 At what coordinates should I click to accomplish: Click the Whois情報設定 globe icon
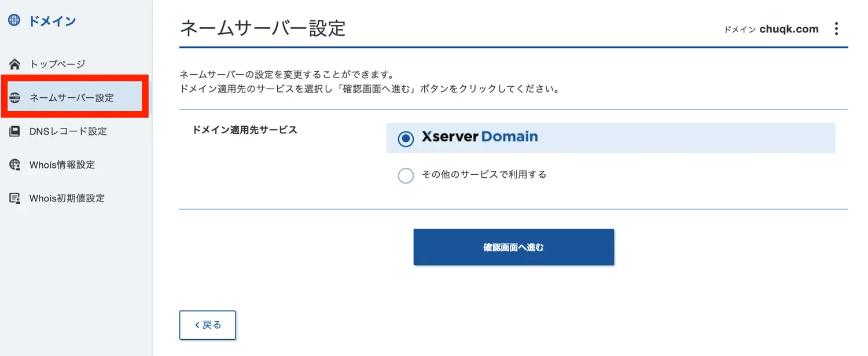click(x=14, y=165)
